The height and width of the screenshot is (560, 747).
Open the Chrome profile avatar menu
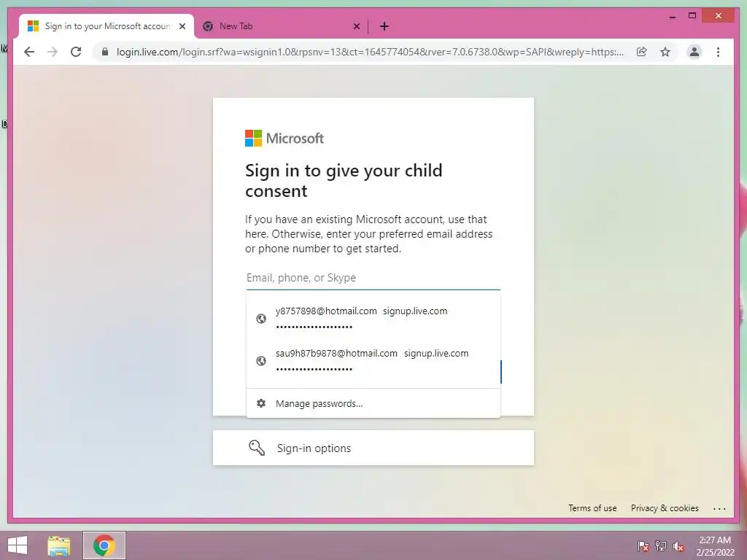(x=694, y=52)
